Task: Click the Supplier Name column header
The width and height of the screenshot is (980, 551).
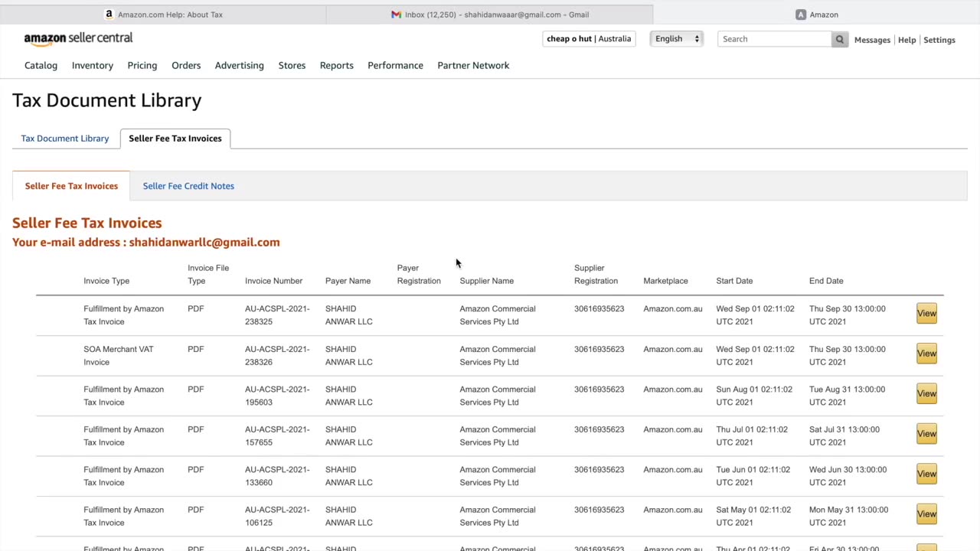Action: tap(486, 281)
